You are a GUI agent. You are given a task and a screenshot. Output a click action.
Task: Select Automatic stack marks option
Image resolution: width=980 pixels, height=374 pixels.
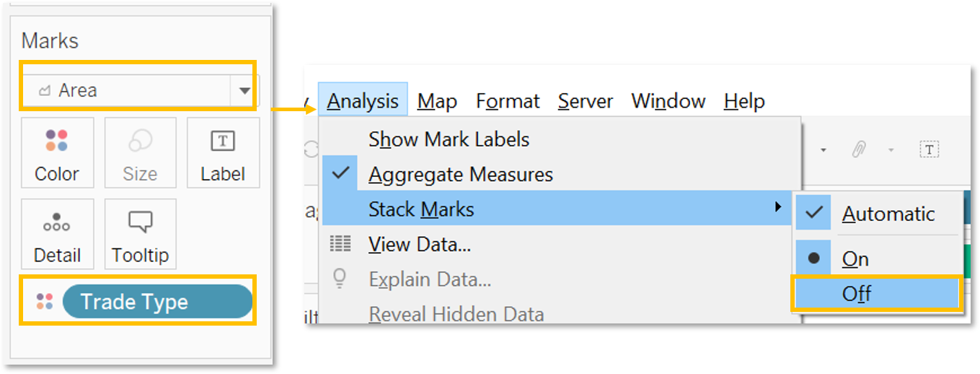[x=888, y=214]
